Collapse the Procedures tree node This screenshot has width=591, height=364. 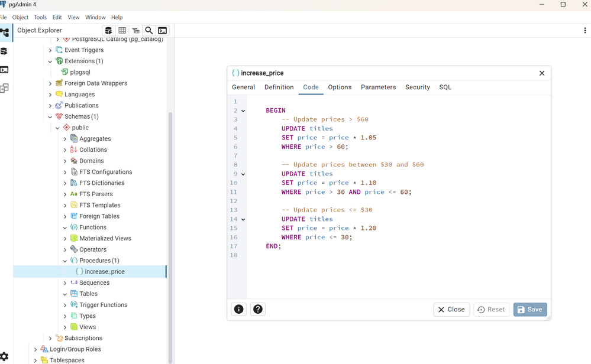(65, 261)
